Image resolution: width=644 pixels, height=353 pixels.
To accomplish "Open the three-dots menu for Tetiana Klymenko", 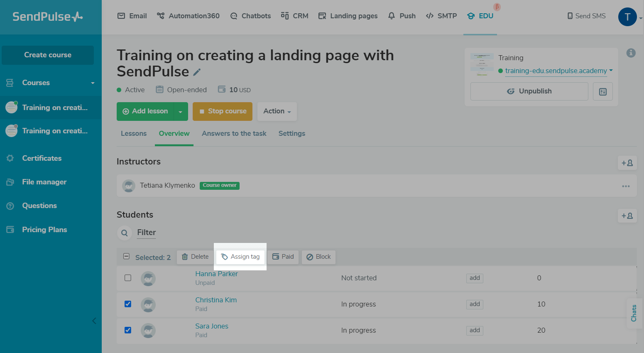I will (626, 186).
